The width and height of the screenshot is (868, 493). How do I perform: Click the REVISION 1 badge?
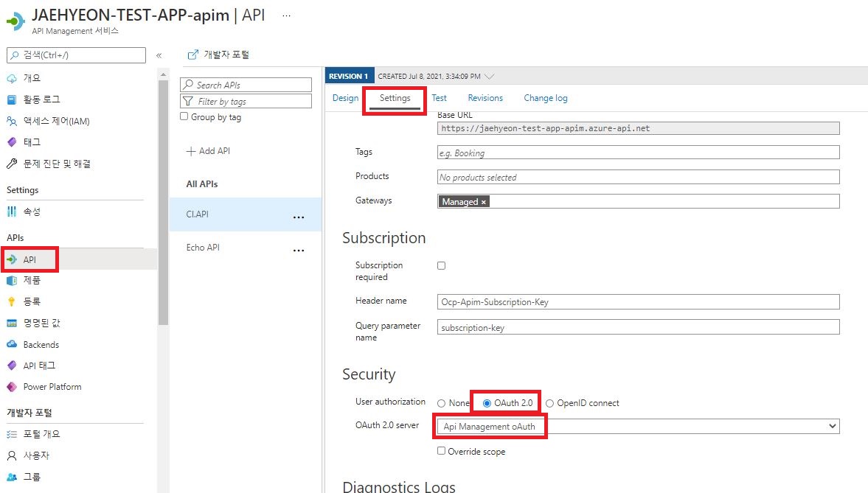[x=349, y=77]
